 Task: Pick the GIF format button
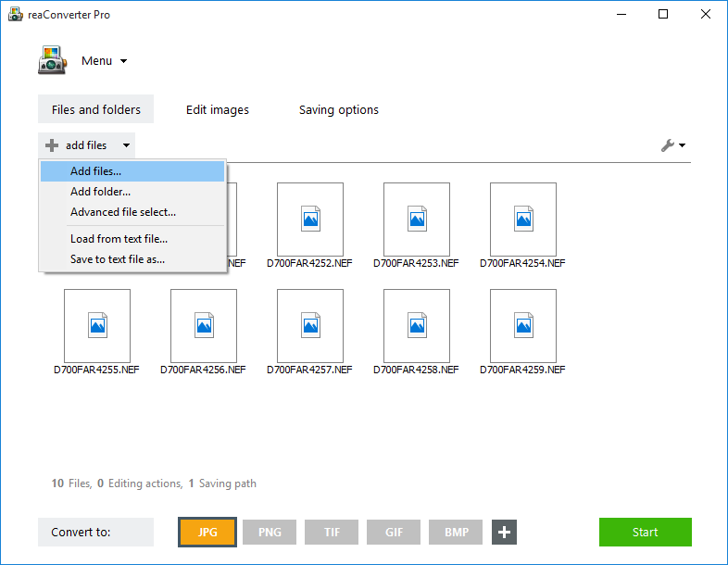[x=394, y=532]
